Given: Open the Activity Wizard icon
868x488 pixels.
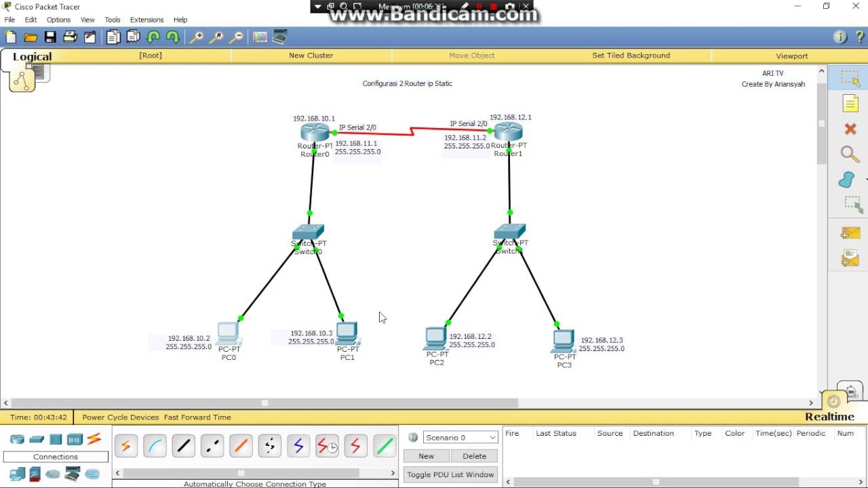Looking at the screenshot, I should point(90,37).
